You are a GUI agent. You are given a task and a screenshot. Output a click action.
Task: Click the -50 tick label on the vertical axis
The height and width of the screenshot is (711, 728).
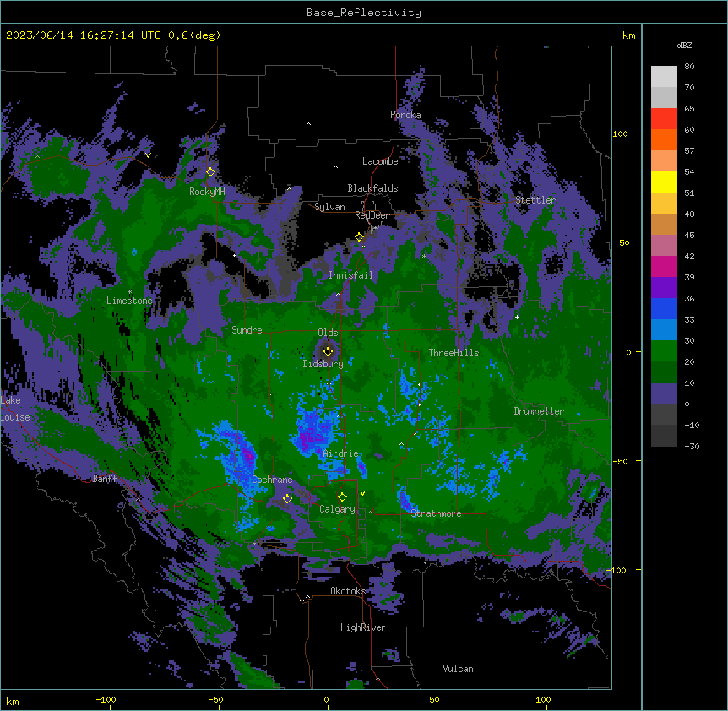(x=620, y=461)
